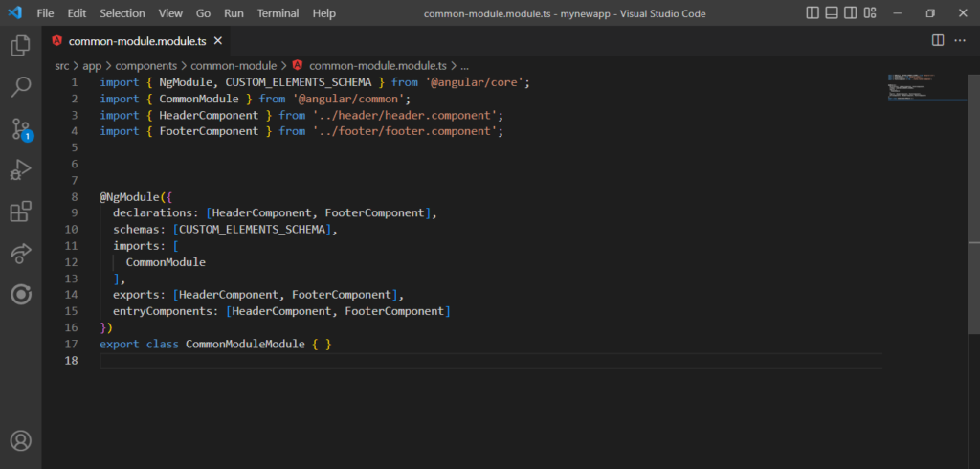Toggle the primary side bar layout button
The image size is (980, 469).
(x=813, y=13)
